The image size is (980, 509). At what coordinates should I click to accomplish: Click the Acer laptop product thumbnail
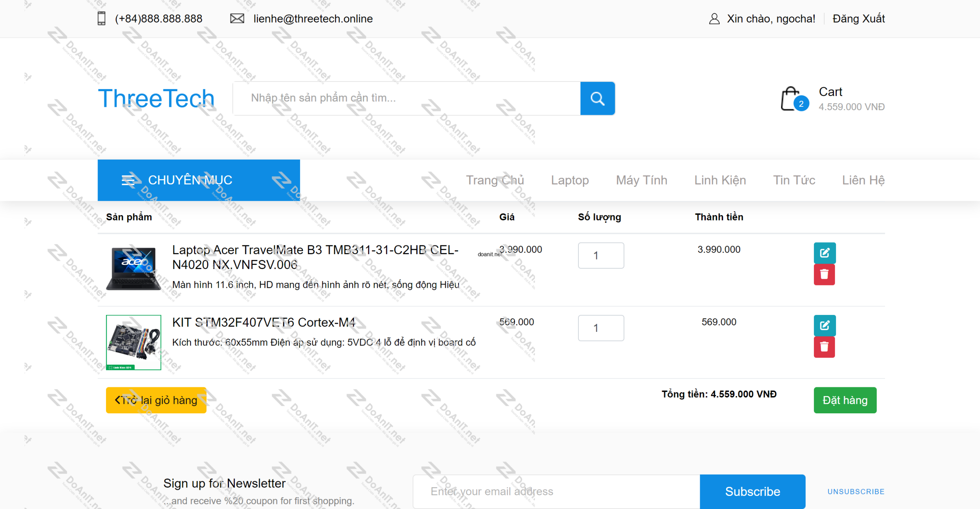tap(134, 268)
